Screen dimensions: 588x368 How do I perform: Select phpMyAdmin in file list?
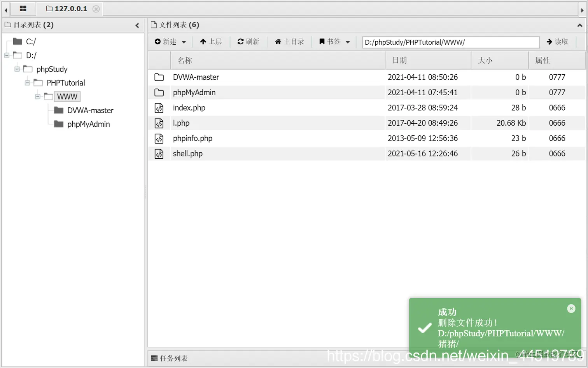(194, 93)
